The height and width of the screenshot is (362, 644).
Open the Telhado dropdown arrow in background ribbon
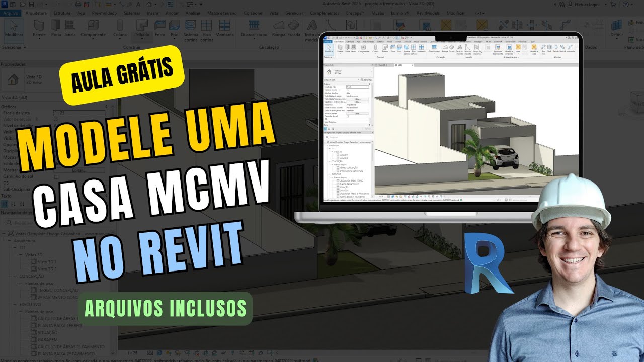pyautogui.click(x=142, y=39)
